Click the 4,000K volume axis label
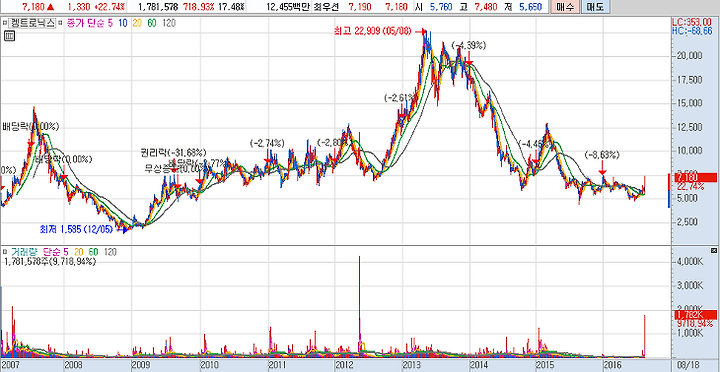The width and height of the screenshot is (720, 372). 690,262
